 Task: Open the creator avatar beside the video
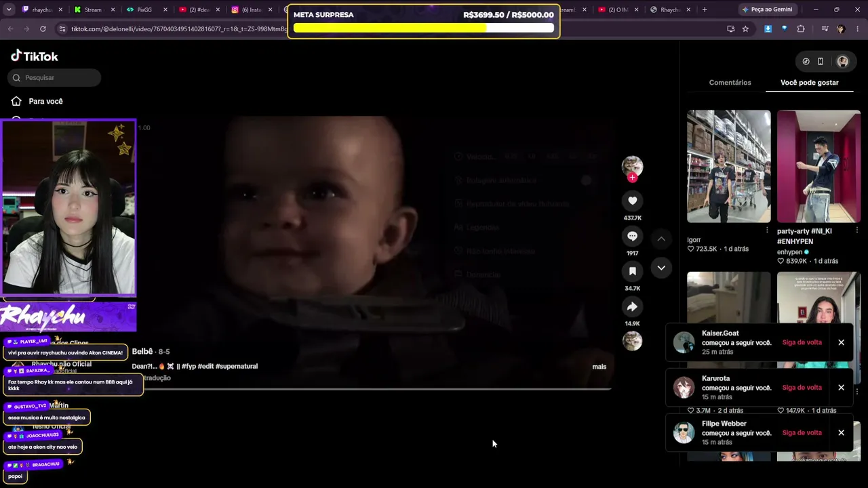(x=632, y=166)
